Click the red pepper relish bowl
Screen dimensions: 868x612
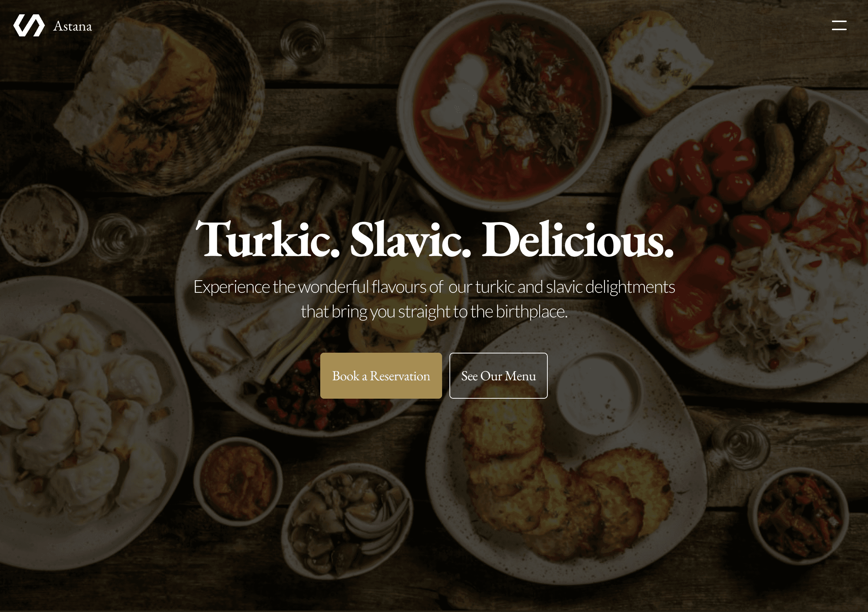click(x=798, y=516)
